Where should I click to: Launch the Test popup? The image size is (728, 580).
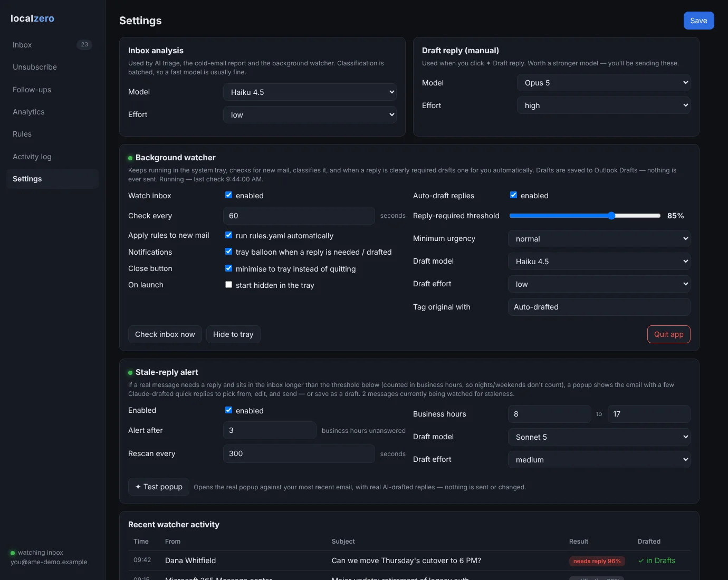[159, 487]
